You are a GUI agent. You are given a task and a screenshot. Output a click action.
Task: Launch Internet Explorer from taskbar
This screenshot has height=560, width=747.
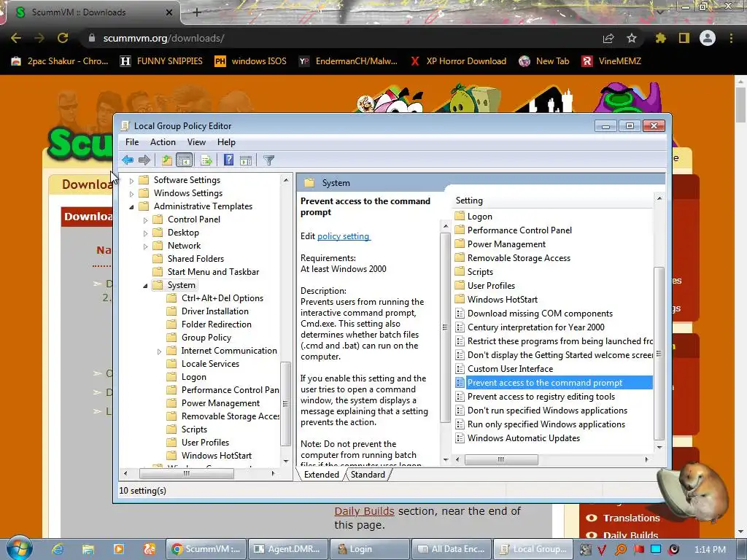[x=58, y=549]
